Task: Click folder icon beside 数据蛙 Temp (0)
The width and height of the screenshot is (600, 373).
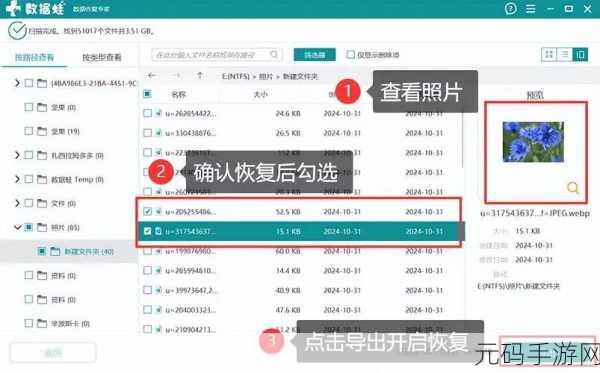Action: 42,179
